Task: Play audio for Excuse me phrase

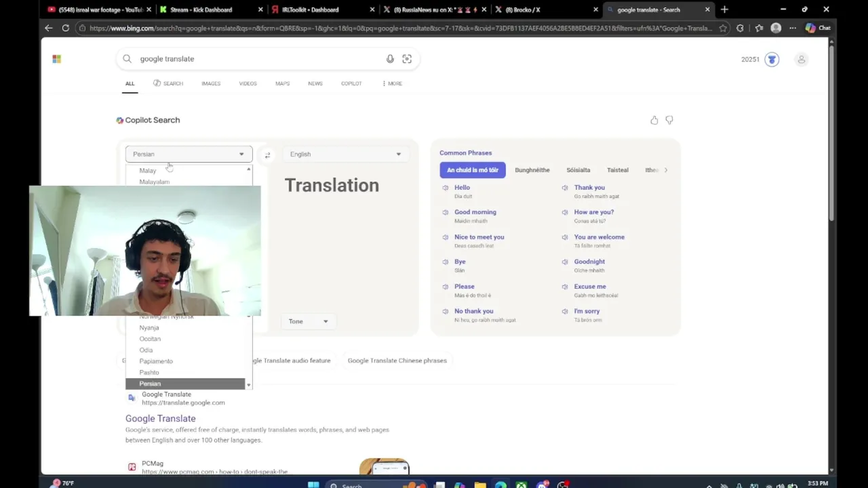Action: [x=565, y=287]
